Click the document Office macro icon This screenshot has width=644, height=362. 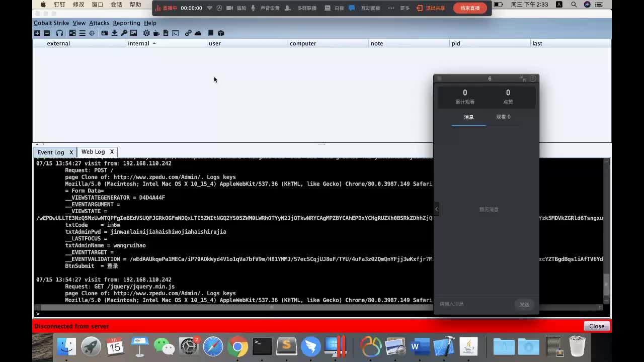tap(166, 33)
